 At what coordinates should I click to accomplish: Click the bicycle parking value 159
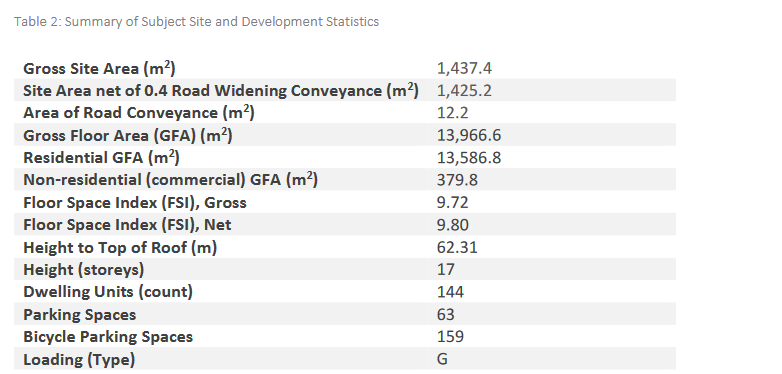[450, 337]
